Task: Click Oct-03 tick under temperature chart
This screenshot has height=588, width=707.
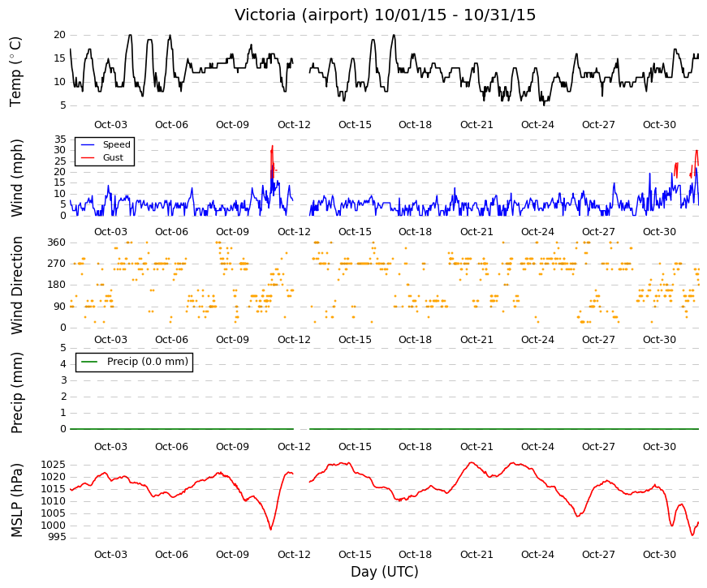Action: point(110,125)
